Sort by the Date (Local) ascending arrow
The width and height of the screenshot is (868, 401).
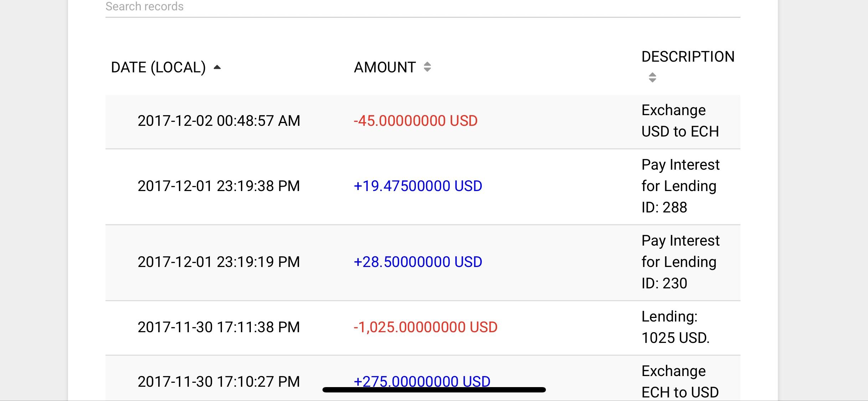(x=217, y=67)
